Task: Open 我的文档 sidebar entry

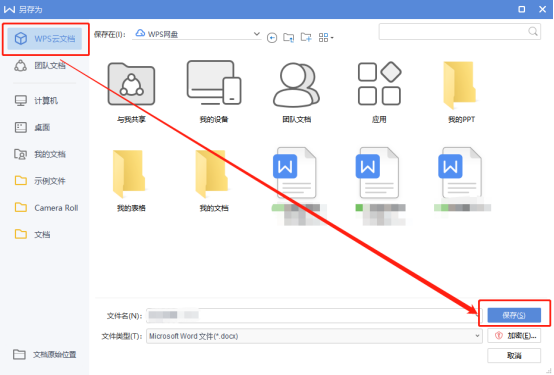Action: click(40, 154)
